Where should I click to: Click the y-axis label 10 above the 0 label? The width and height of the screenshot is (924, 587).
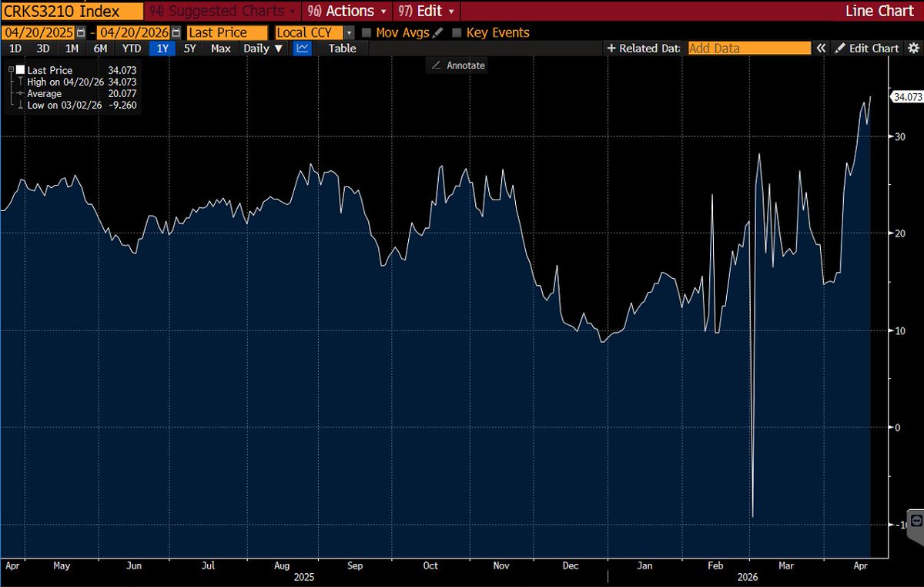pos(899,330)
